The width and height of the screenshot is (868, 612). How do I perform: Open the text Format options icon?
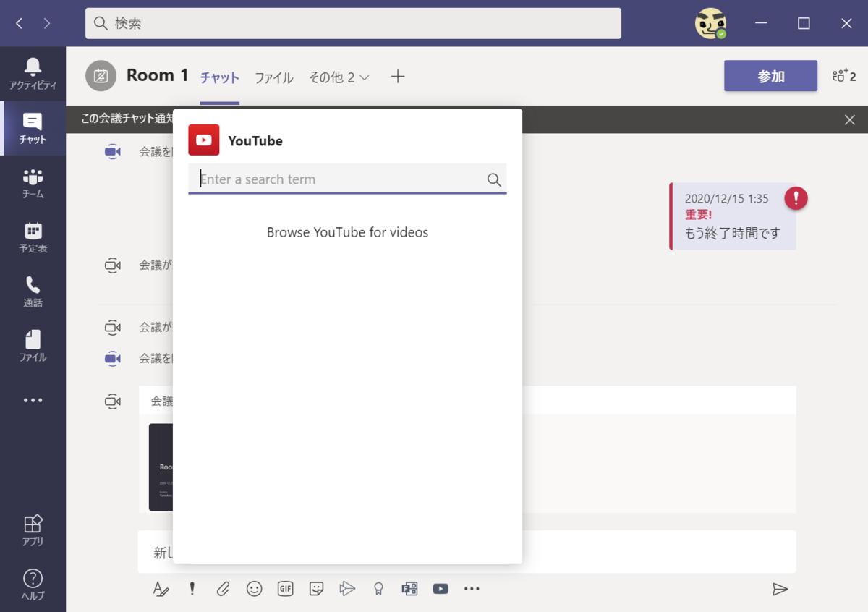(x=161, y=589)
